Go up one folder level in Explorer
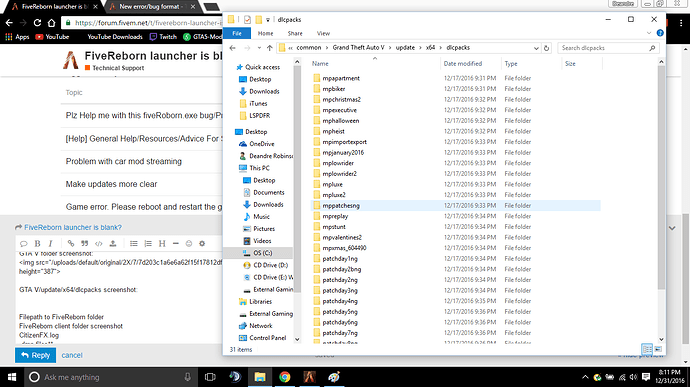 point(269,48)
